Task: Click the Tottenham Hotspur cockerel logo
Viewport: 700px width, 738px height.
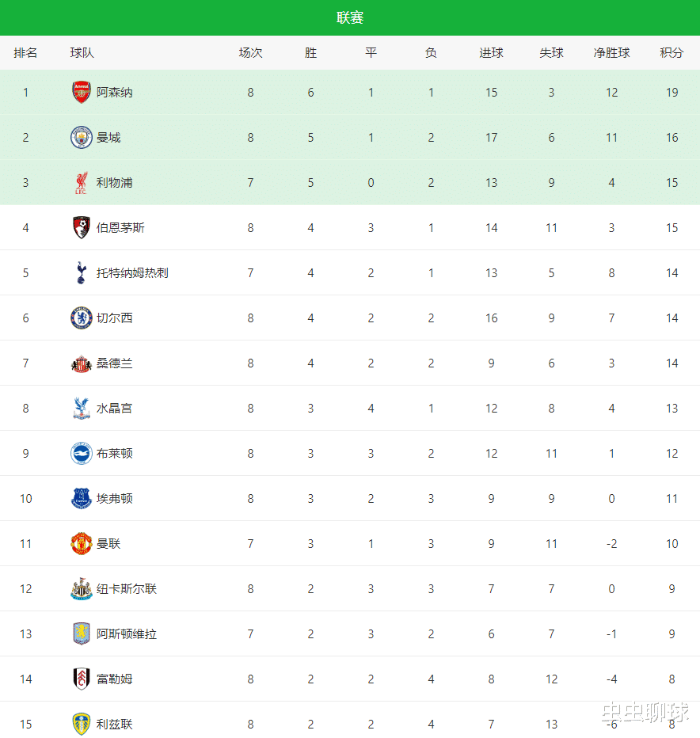Action: point(82,273)
